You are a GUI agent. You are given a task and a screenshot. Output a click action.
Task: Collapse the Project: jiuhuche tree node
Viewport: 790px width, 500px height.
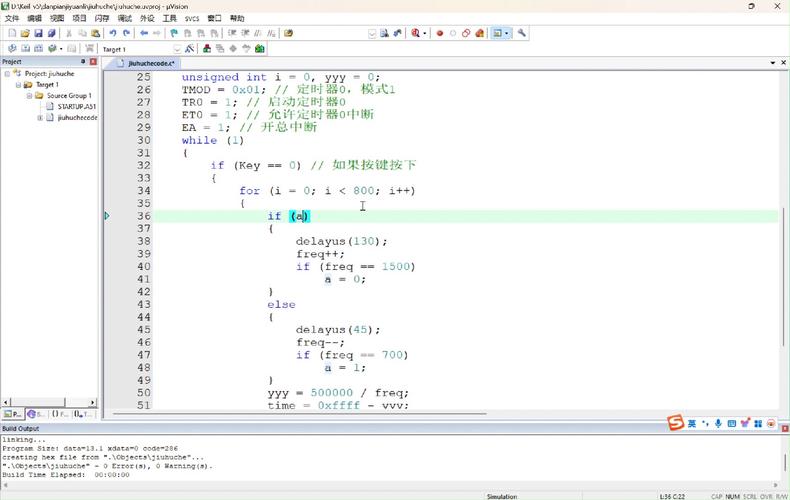point(7,74)
